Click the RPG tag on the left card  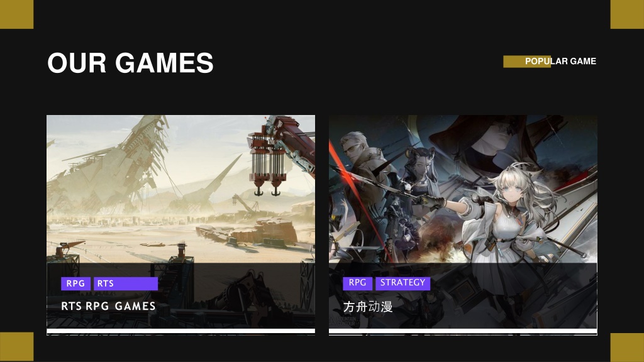75,283
